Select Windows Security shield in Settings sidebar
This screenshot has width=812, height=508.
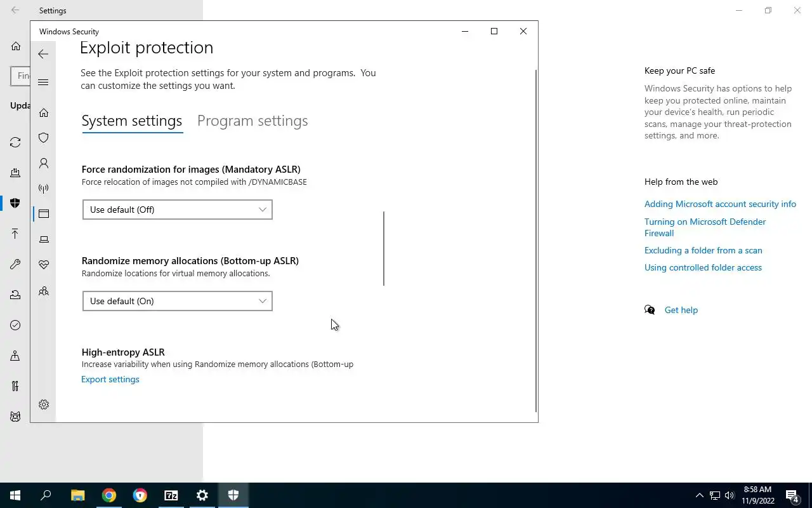click(x=15, y=203)
